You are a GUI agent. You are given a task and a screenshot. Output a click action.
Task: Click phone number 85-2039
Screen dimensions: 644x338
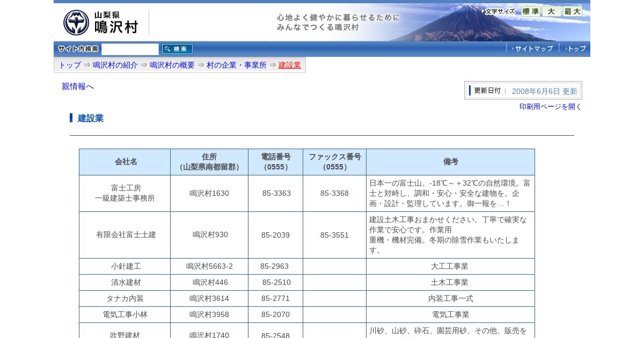tap(275, 235)
